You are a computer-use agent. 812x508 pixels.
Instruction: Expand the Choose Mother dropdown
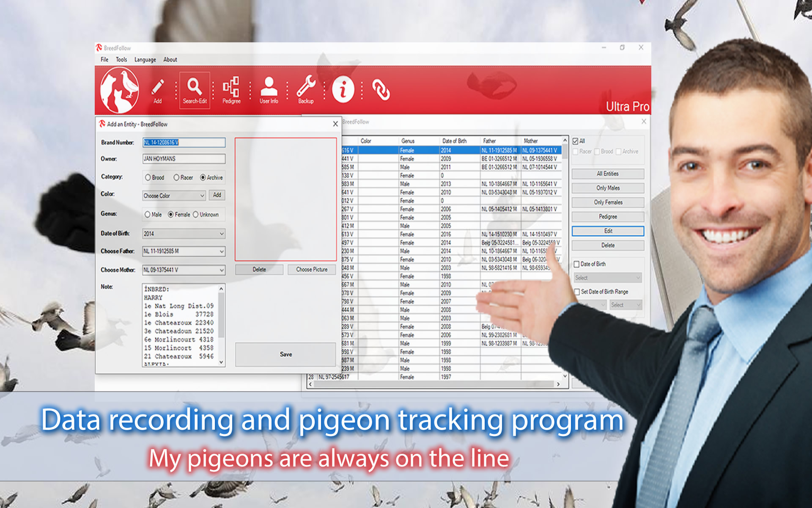tap(222, 270)
